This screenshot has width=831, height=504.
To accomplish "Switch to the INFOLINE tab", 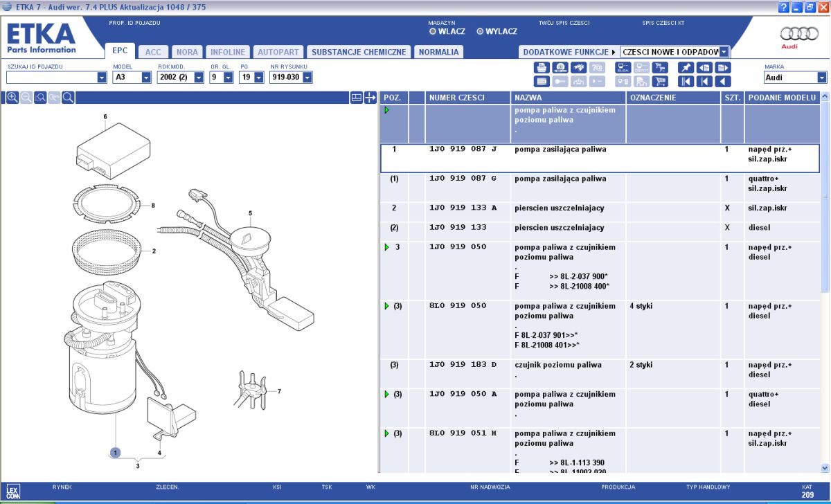I will 228,52.
